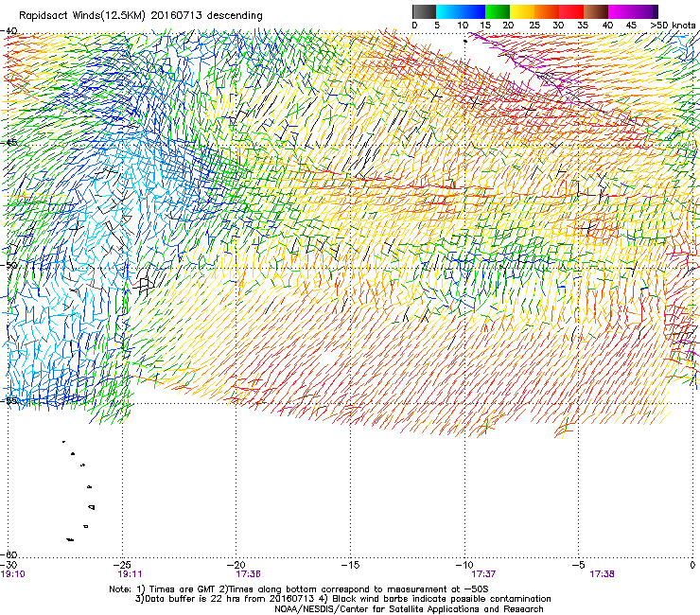Click the southern island chain markers on map
This screenshot has width=700, height=615.
click(x=79, y=491)
